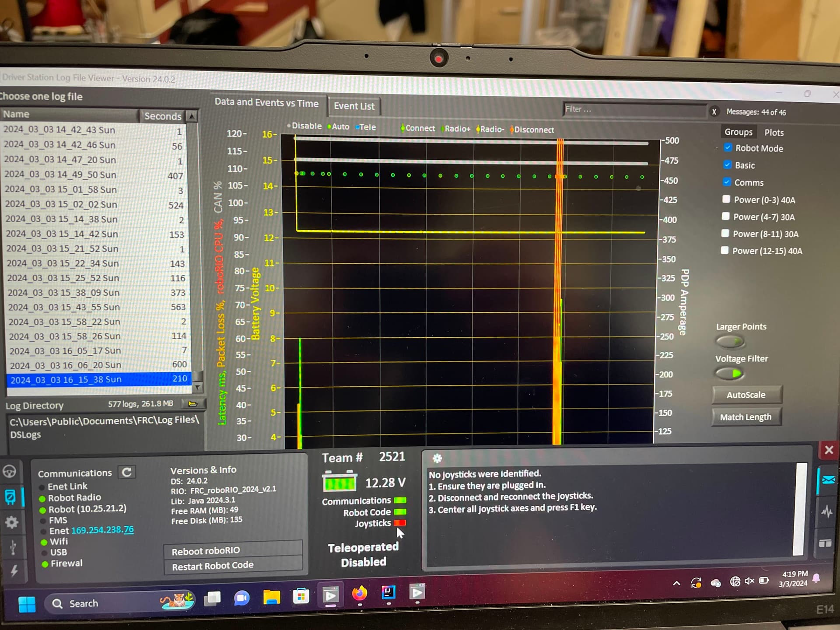Image resolution: width=840 pixels, height=630 pixels.
Task: Enable the Power (0-3) 40A checkbox
Action: pos(726,199)
